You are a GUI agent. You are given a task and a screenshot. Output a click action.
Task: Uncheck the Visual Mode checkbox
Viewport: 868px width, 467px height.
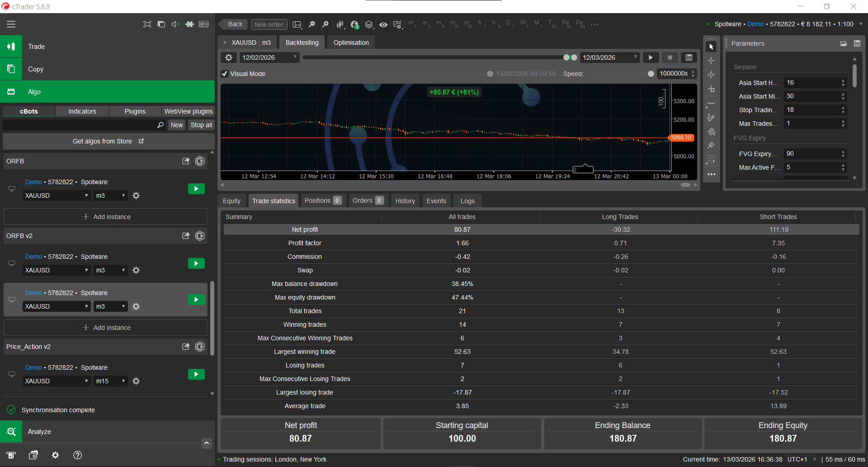coord(225,74)
